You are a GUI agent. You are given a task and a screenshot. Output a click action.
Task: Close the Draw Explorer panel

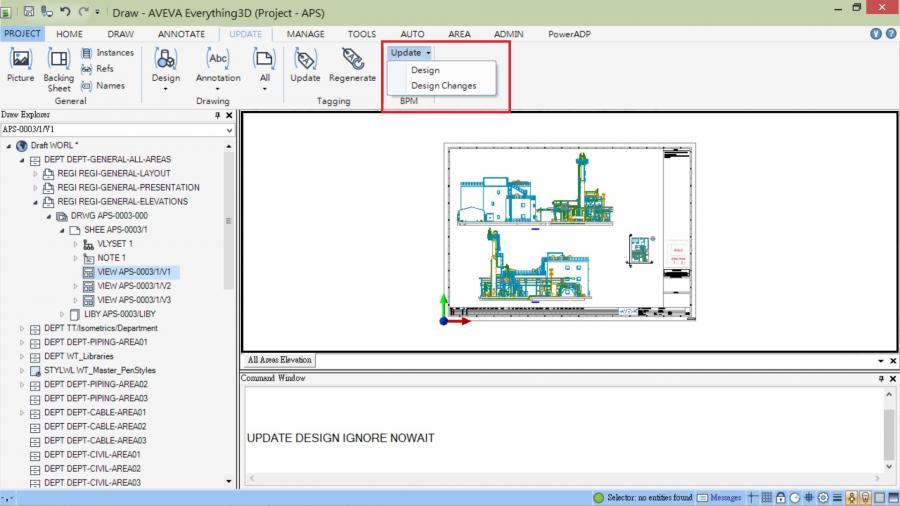coord(229,115)
